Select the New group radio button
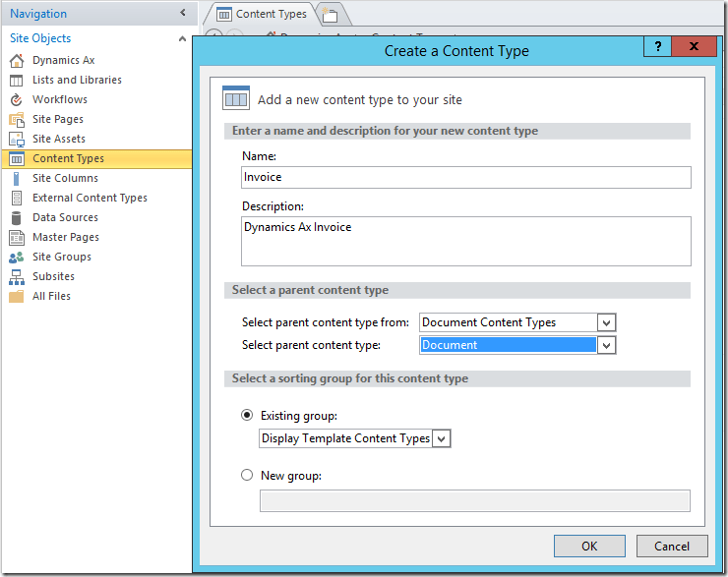 point(247,475)
